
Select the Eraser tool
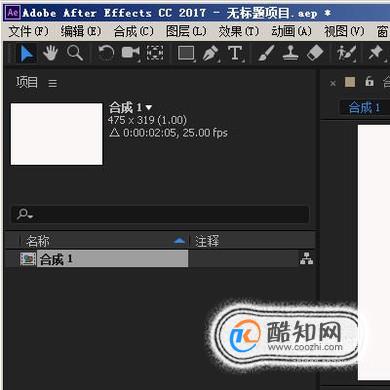tap(315, 53)
